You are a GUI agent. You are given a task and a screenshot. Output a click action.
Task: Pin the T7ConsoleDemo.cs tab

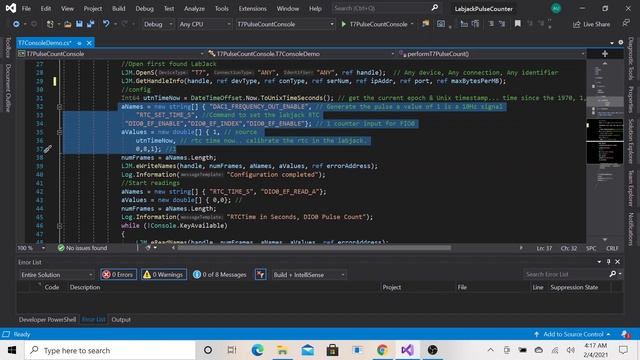(80, 43)
